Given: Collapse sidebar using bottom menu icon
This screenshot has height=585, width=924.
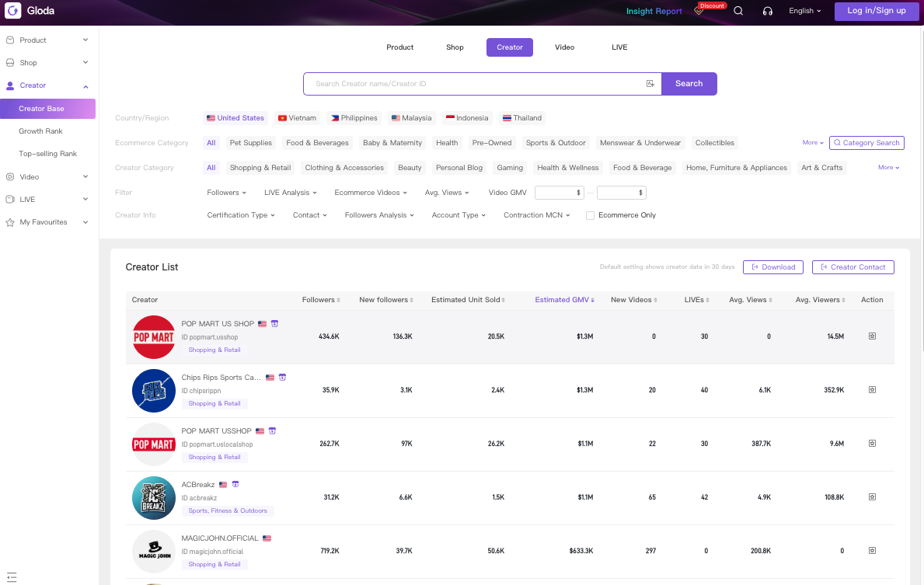Looking at the screenshot, I should tap(12, 577).
